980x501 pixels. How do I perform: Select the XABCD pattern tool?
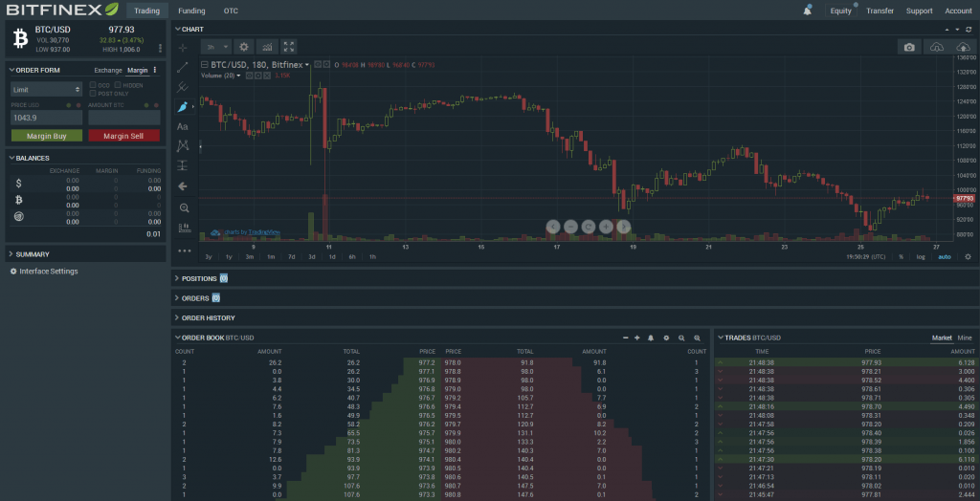[x=183, y=145]
